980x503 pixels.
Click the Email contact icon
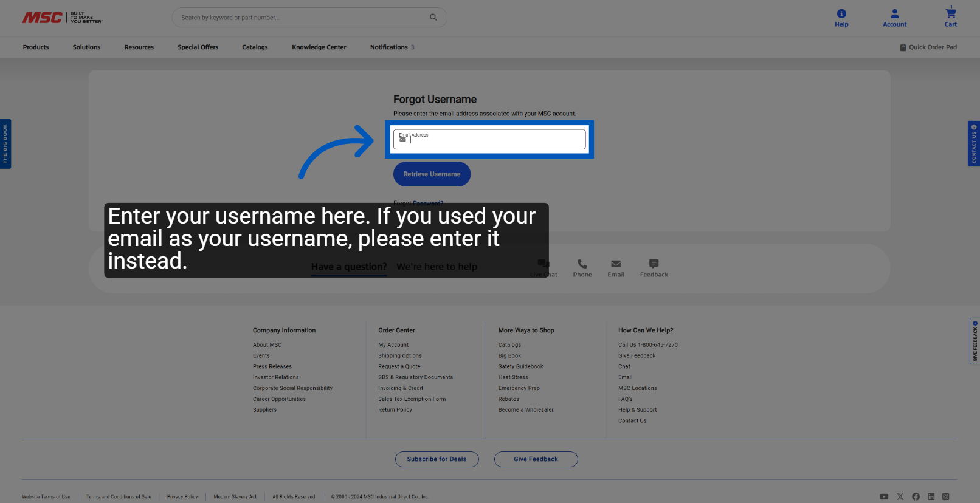[x=616, y=269]
